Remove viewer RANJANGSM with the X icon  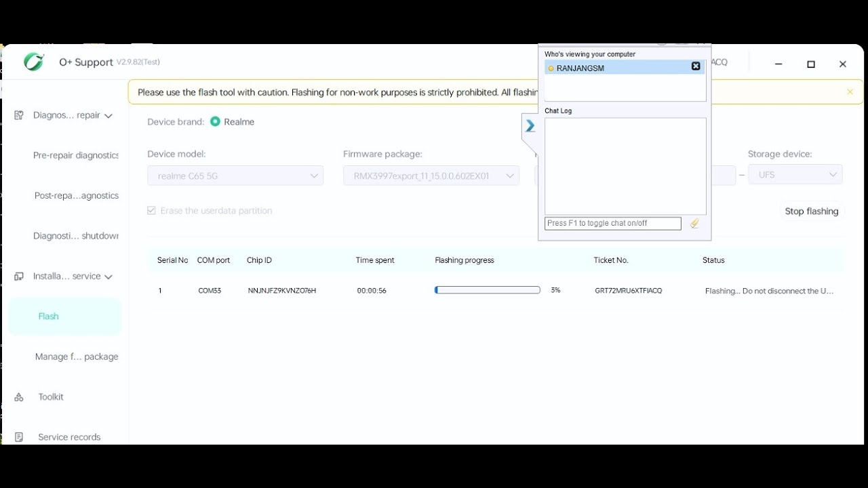click(x=696, y=66)
